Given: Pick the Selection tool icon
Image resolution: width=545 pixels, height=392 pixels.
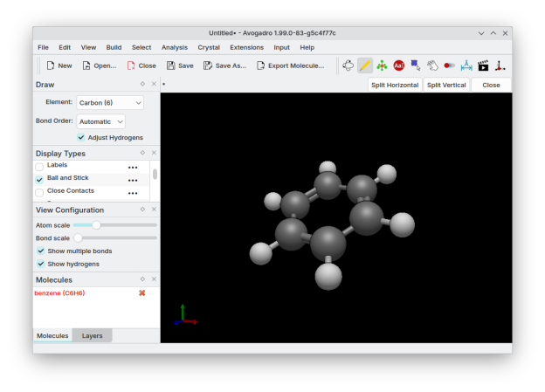Looking at the screenshot, I should pyautogui.click(x=416, y=65).
